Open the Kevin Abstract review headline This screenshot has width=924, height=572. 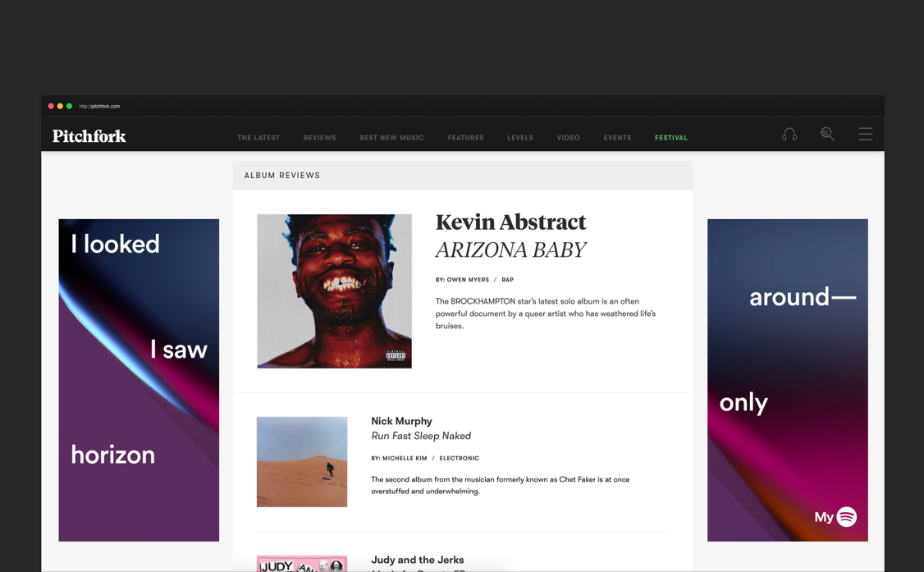(511, 222)
